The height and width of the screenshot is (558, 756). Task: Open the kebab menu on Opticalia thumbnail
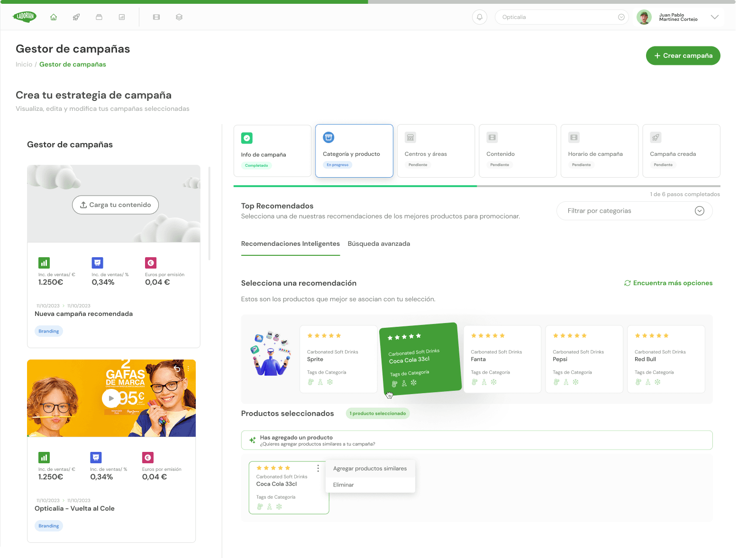click(188, 368)
